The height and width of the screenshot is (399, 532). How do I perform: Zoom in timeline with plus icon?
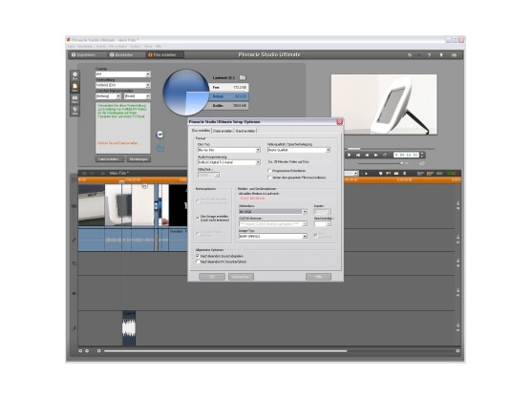(80, 351)
